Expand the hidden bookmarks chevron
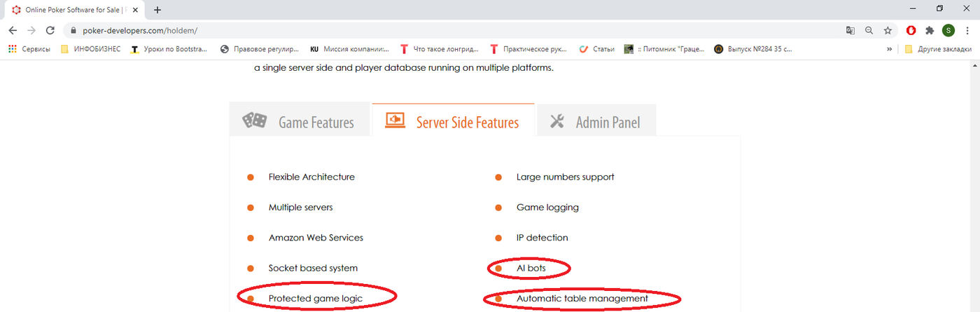The height and width of the screenshot is (312, 980). tap(890, 49)
